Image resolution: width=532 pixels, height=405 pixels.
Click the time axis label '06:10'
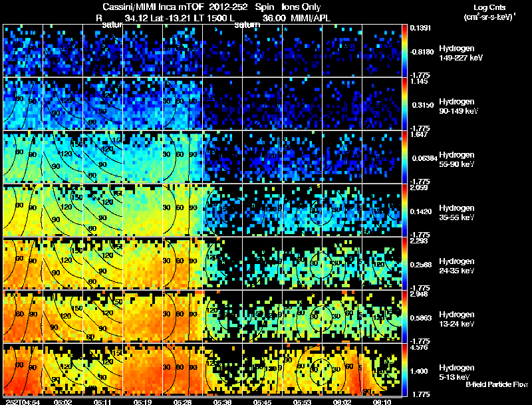pyautogui.click(x=382, y=402)
